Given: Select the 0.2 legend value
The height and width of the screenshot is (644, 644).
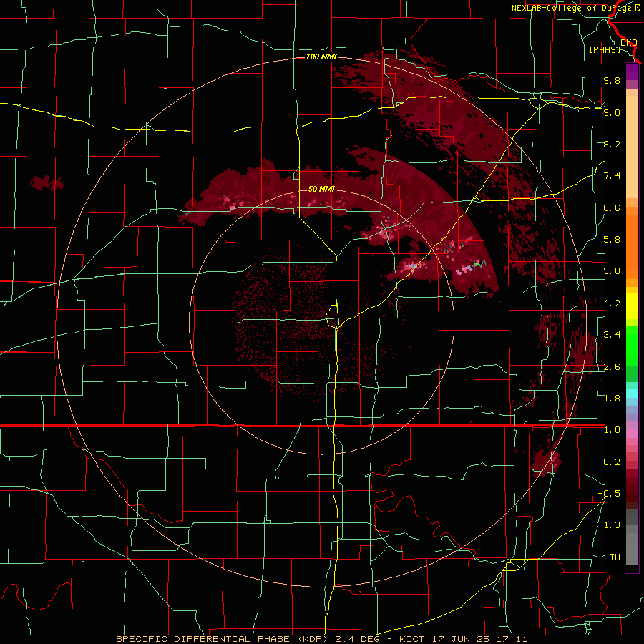Looking at the screenshot, I should pos(612,462).
